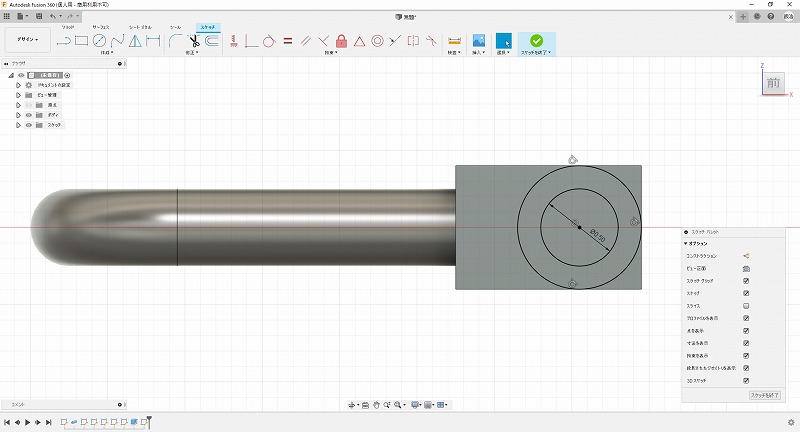Click the スケッチを終了 button in palette
The width and height of the screenshot is (800, 432).
[x=763, y=396]
